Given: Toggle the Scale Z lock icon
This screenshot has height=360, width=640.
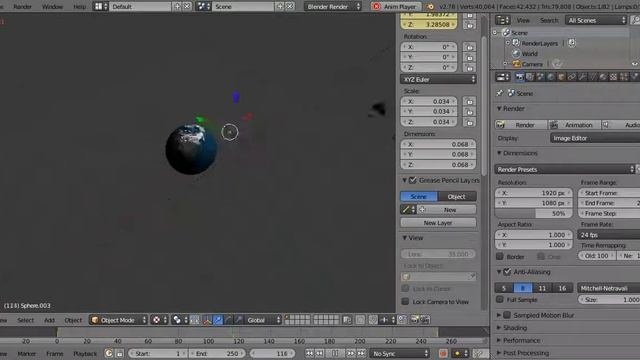Looking at the screenshot, I should point(469,122).
